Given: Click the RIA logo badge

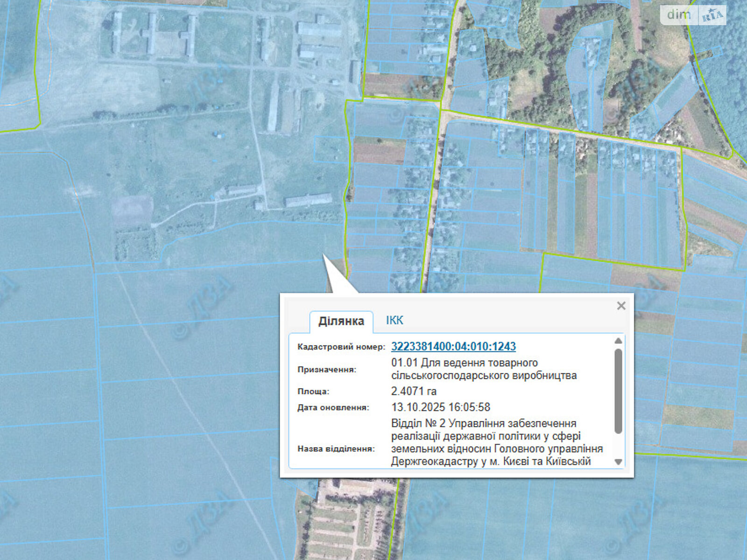Looking at the screenshot, I should click(712, 16).
